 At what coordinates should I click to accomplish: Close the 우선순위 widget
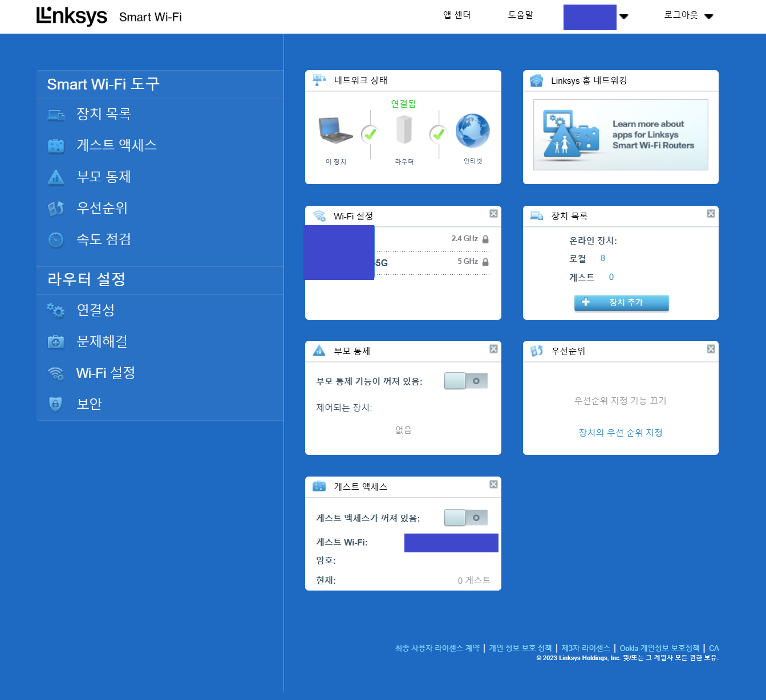click(x=711, y=349)
